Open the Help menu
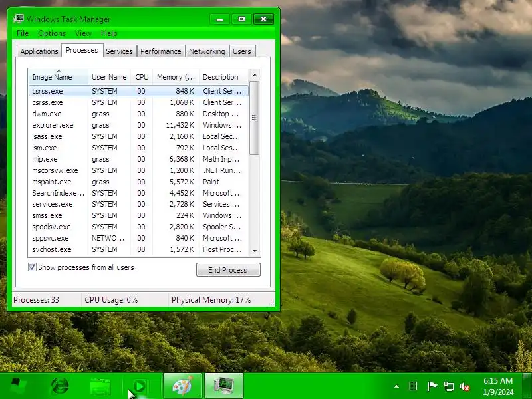532x399 pixels. tap(109, 33)
